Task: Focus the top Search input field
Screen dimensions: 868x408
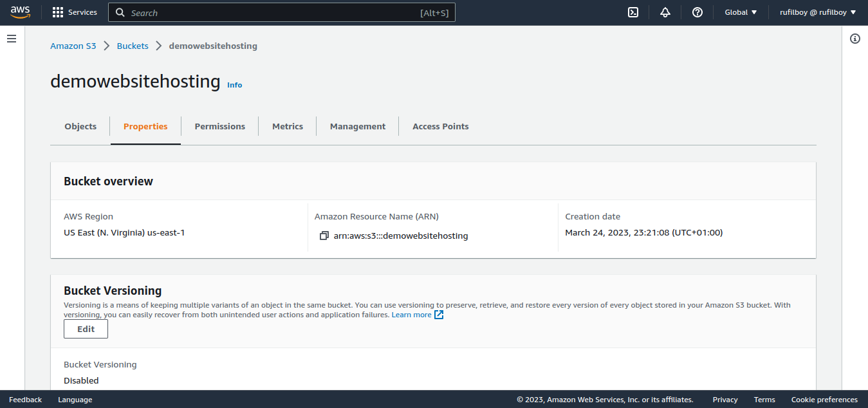Action: [282, 12]
